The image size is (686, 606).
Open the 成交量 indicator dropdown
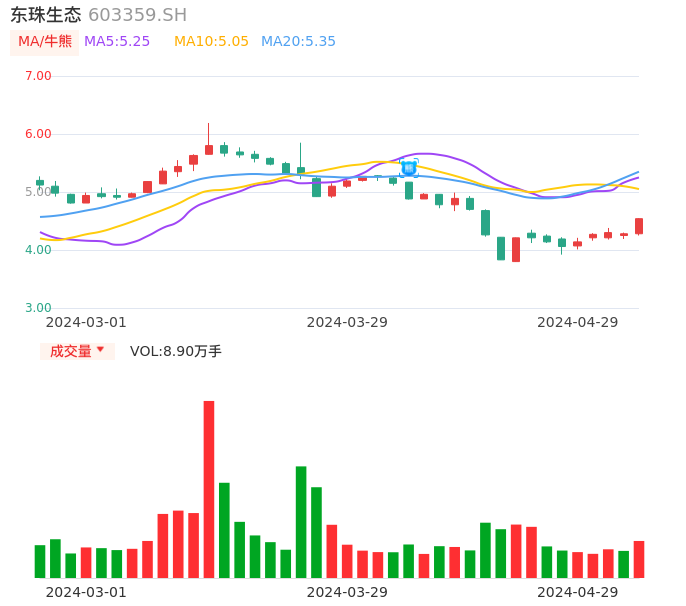tap(77, 351)
